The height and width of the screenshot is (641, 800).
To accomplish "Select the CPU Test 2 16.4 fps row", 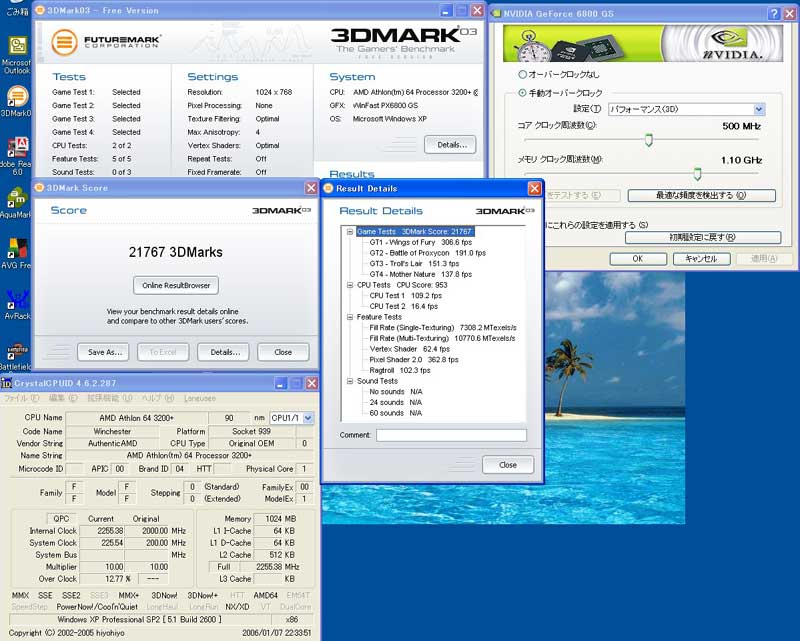I will [404, 306].
